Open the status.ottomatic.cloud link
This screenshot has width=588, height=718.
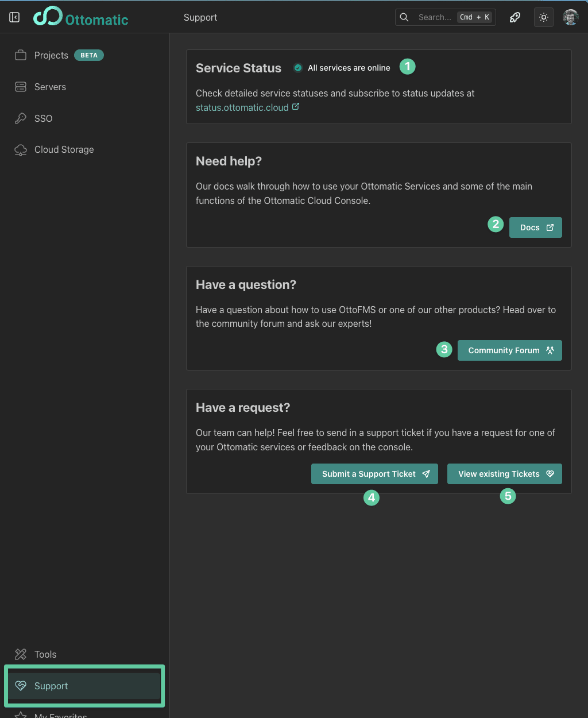pos(242,107)
